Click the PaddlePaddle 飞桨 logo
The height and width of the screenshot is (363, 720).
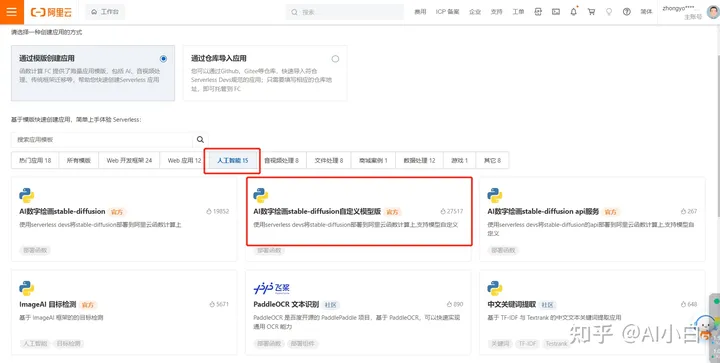click(x=272, y=288)
